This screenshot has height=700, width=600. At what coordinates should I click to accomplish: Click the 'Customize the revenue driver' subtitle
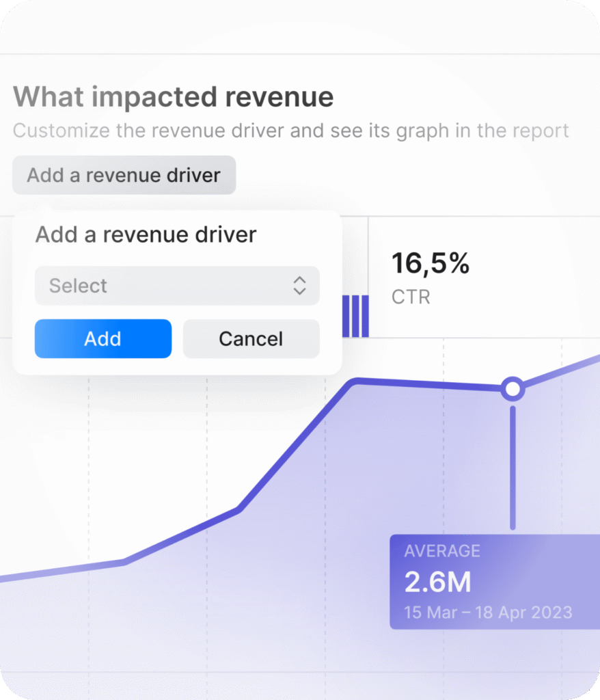[290, 131]
